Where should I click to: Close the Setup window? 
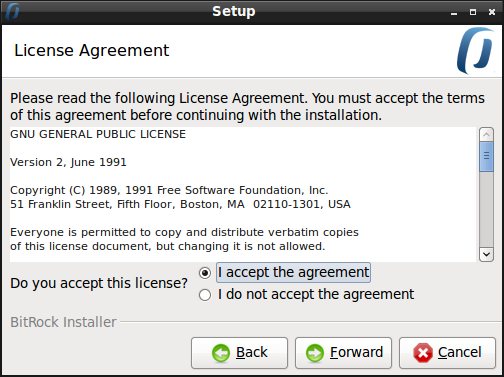(x=492, y=12)
